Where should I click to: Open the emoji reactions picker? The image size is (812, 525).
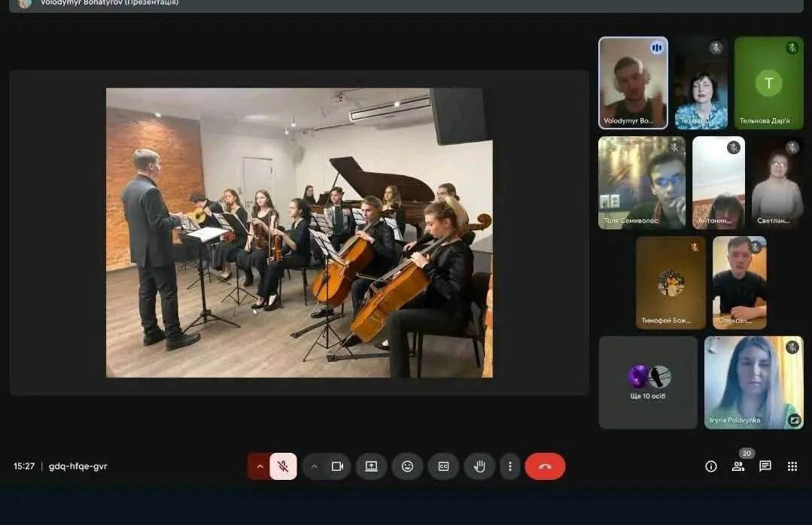(x=407, y=466)
